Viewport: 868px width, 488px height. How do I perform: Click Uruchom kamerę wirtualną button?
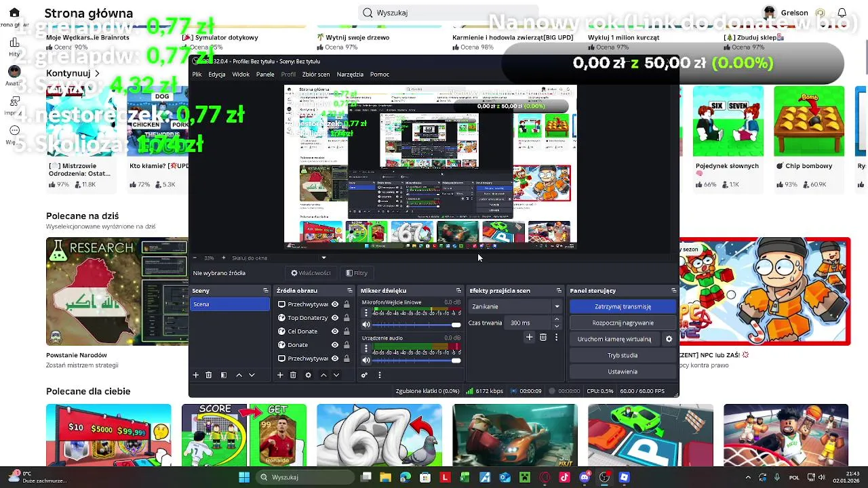(x=614, y=339)
